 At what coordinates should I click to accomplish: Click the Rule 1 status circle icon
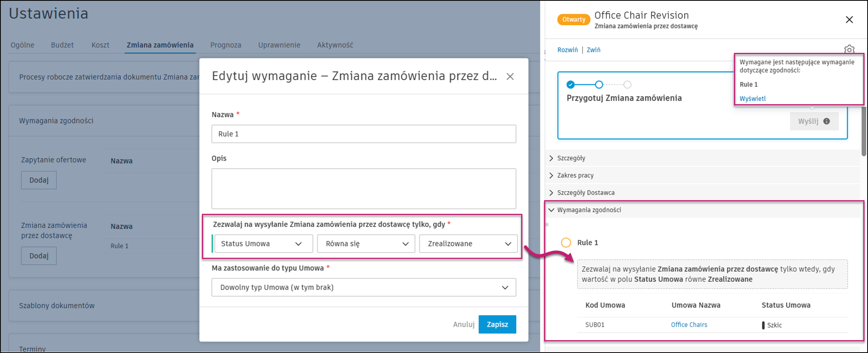[566, 243]
